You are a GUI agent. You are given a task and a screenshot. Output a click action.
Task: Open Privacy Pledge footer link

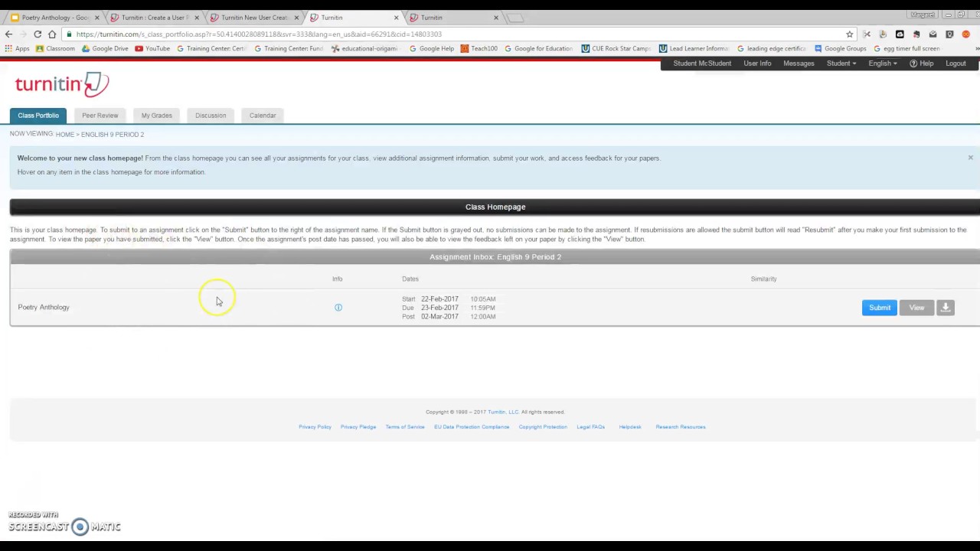point(358,427)
